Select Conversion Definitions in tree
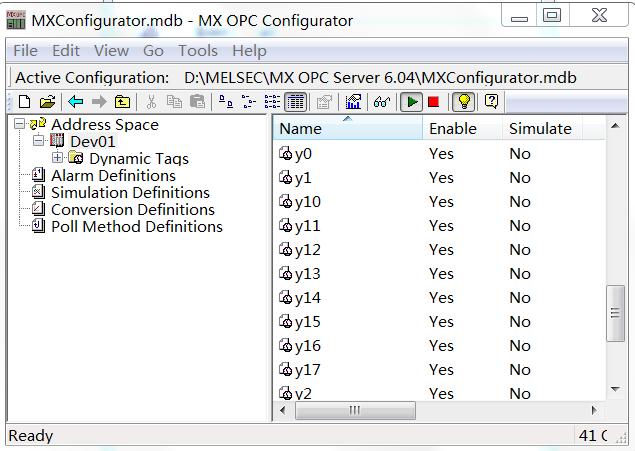The height and width of the screenshot is (451, 635). tap(133, 210)
